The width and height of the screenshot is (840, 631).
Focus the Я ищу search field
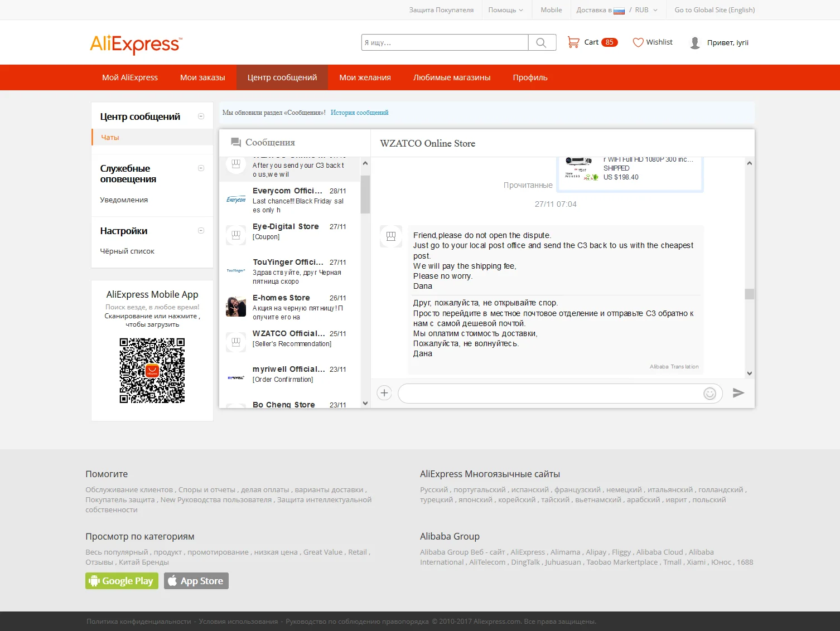coord(445,42)
